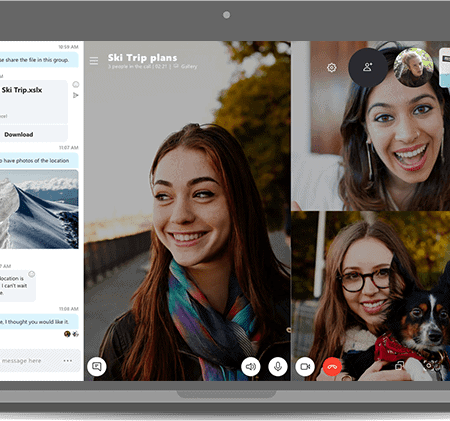Select the Ski Trip.xslx file name
Image resolution: width=450 pixels, height=421 pixels.
(x=22, y=90)
